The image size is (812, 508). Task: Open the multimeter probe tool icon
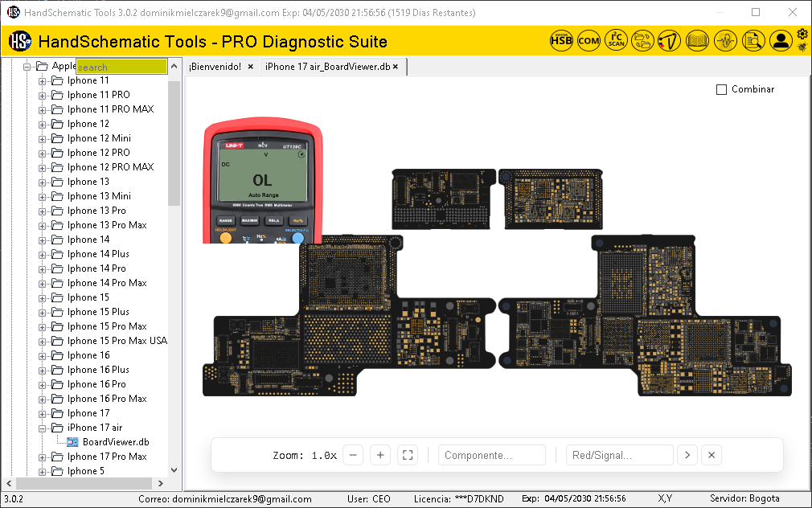point(670,40)
